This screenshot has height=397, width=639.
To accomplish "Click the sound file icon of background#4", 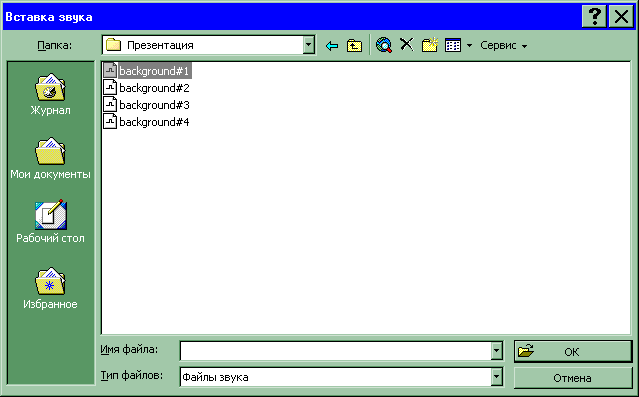I will click(110, 121).
